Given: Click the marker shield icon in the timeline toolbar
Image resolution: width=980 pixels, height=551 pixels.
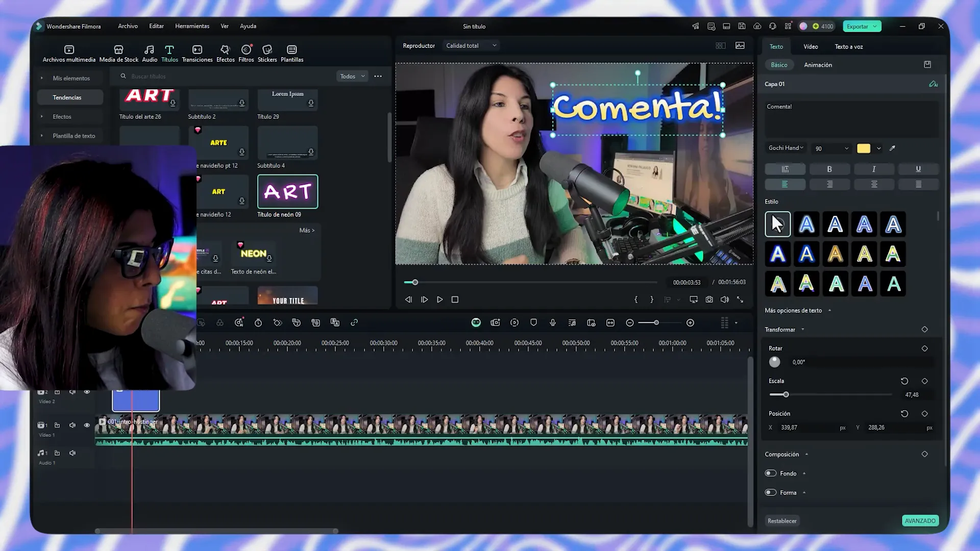Looking at the screenshot, I should pyautogui.click(x=533, y=323).
